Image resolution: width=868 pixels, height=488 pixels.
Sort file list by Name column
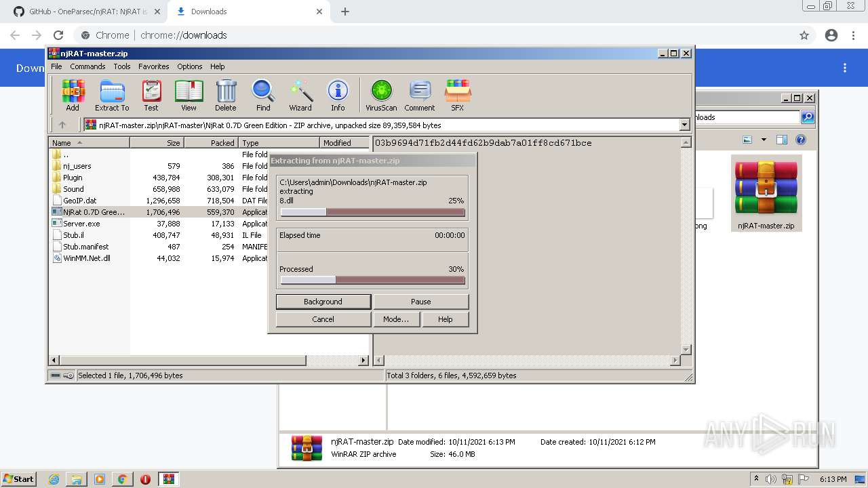[x=89, y=142]
